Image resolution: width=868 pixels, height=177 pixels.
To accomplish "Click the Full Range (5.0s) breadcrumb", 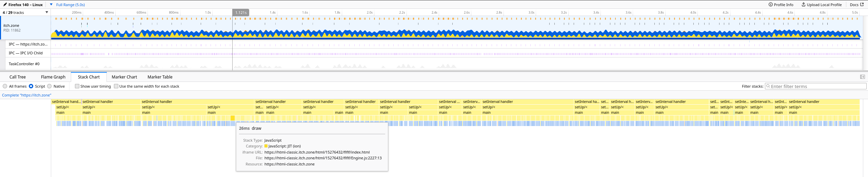I will tap(71, 5).
